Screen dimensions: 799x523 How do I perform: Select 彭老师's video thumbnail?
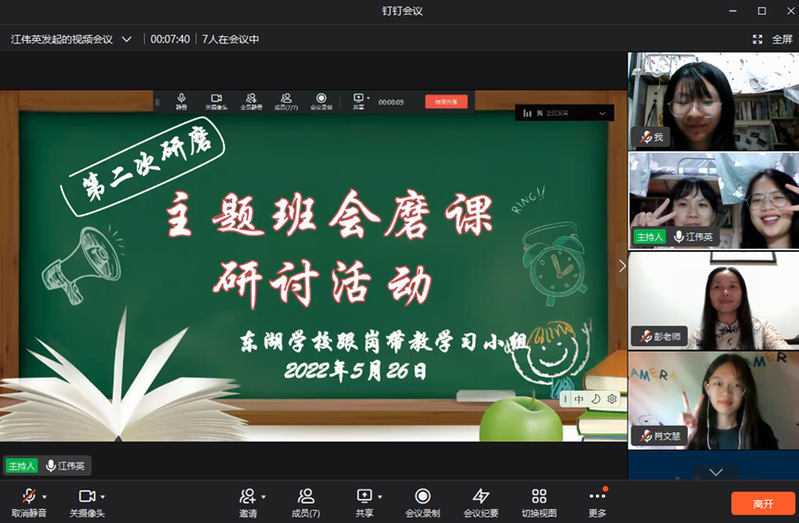coord(713,298)
